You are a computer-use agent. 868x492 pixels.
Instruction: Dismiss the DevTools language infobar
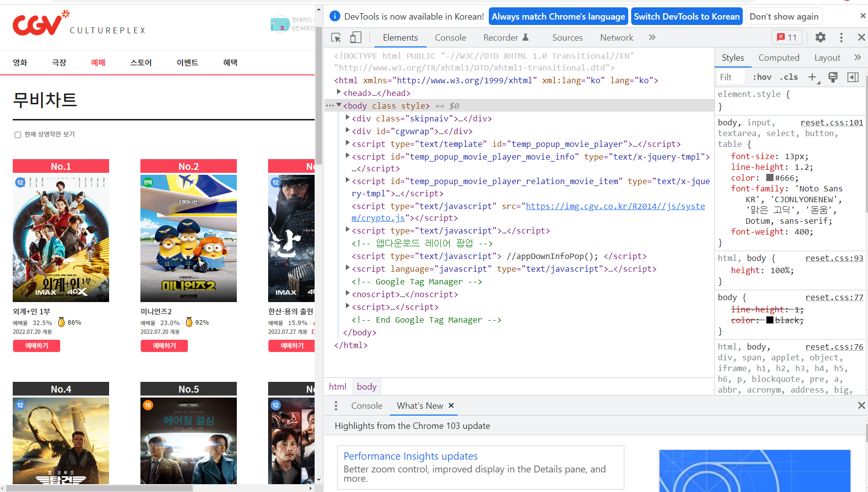(x=863, y=16)
